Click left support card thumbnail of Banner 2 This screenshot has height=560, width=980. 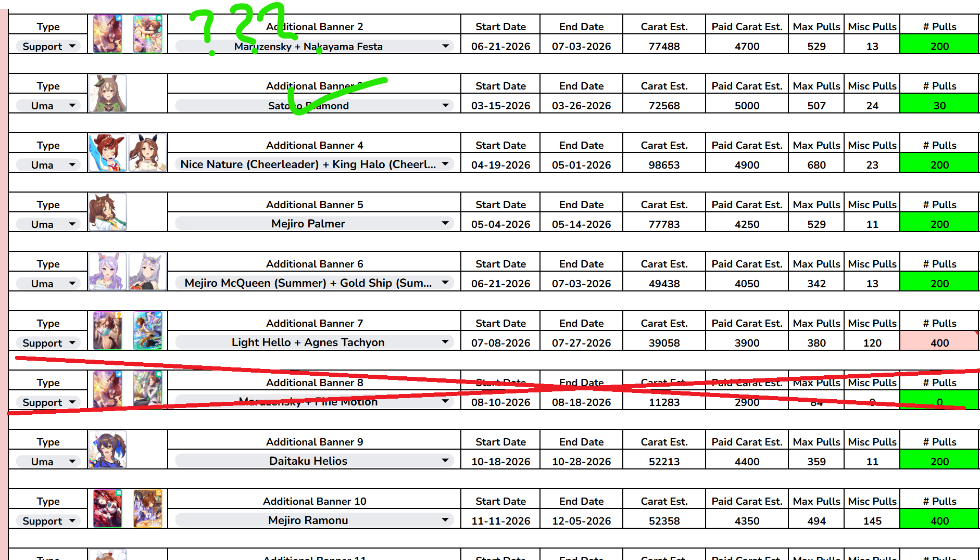click(108, 34)
